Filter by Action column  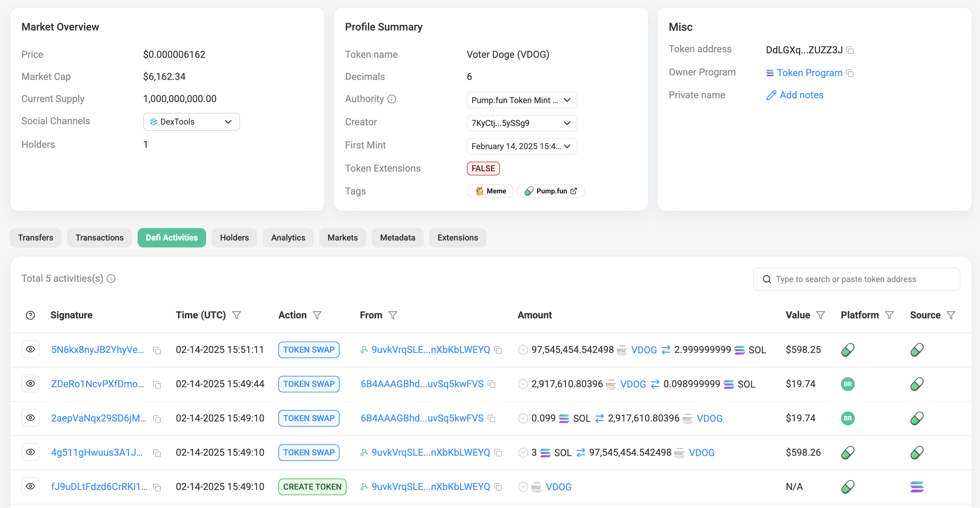coord(317,315)
